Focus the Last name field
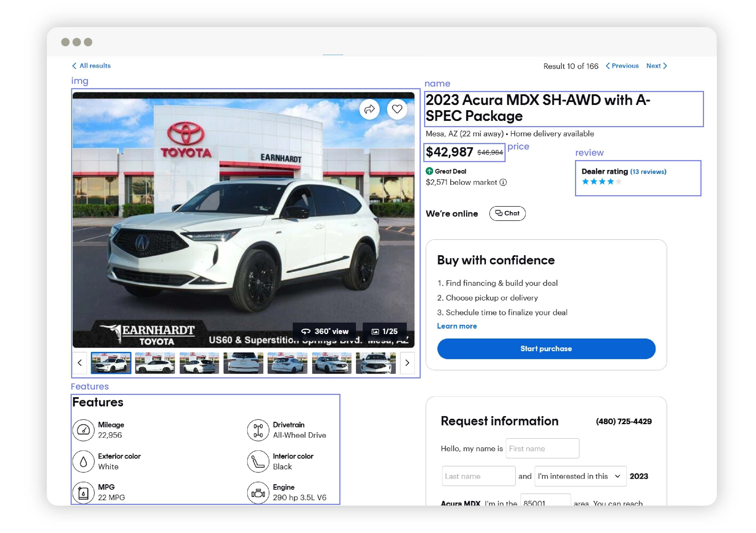Screen dimensions: 756x533 click(x=479, y=476)
